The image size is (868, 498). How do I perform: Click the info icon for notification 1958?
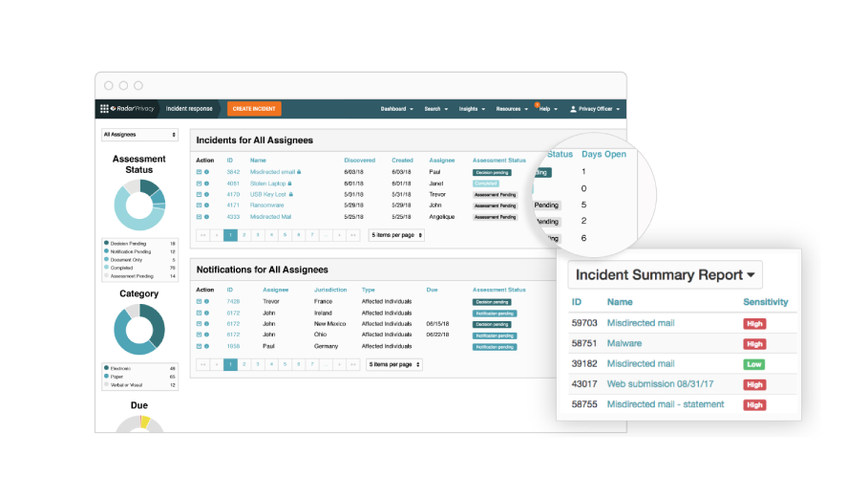coord(206,346)
